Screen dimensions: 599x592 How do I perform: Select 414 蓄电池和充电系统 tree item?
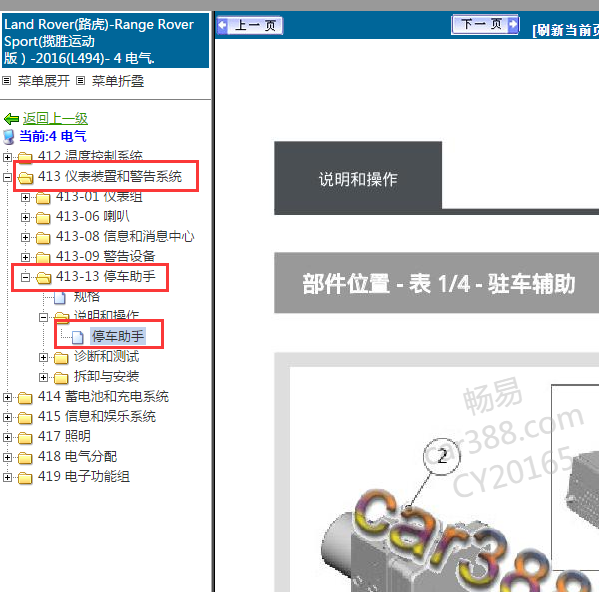(x=104, y=396)
